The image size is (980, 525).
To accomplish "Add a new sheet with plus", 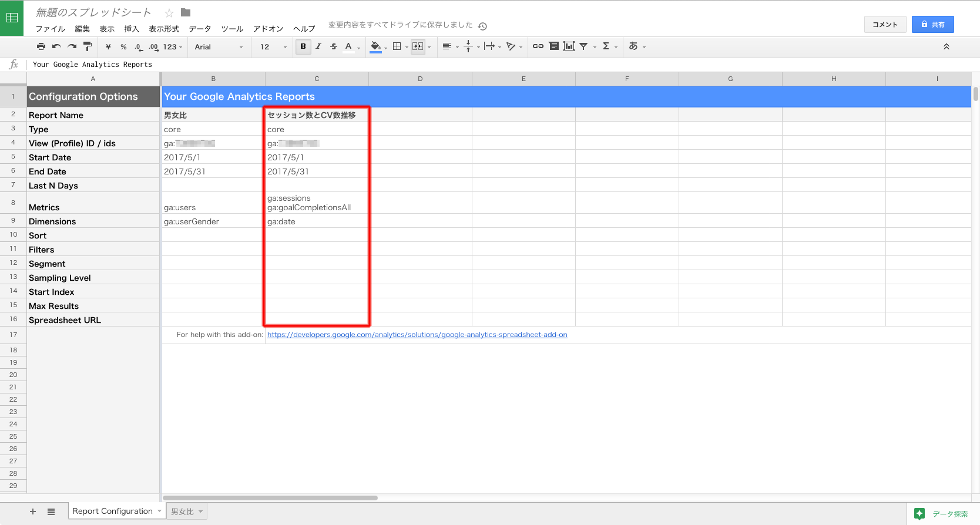I will tap(33, 511).
